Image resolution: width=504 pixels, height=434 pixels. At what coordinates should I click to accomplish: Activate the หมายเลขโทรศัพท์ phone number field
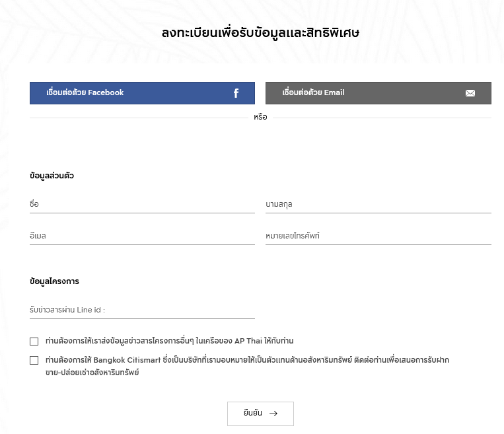tap(378, 236)
